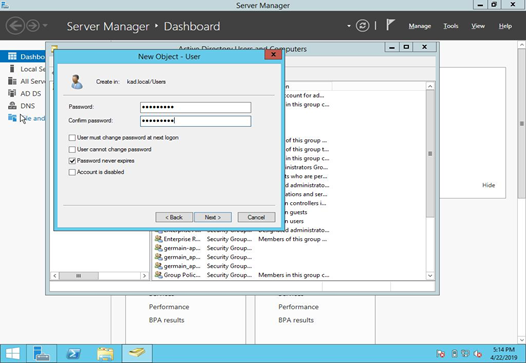Uncheck Password never expires
Image resolution: width=526 pixels, height=363 pixels.
coord(72,161)
